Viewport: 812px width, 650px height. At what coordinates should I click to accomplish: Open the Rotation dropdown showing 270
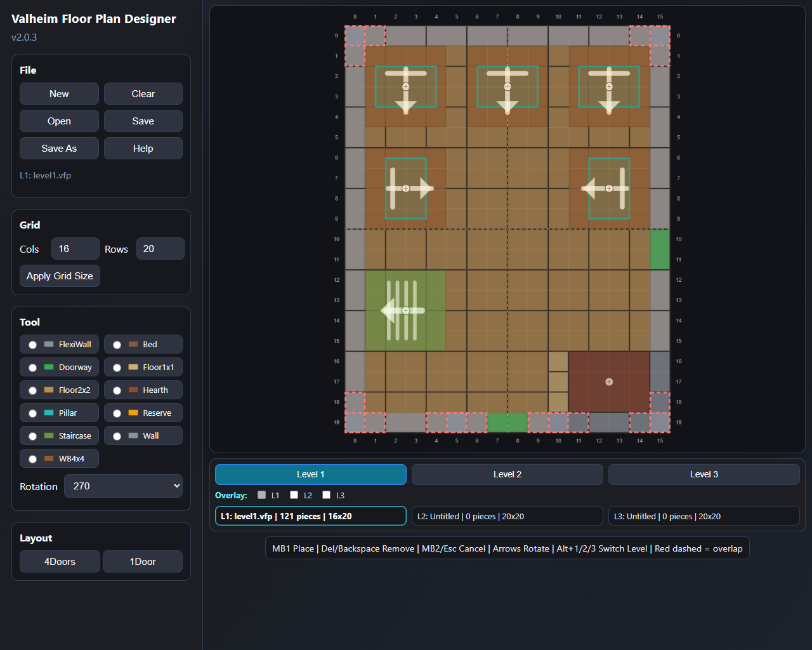point(123,486)
